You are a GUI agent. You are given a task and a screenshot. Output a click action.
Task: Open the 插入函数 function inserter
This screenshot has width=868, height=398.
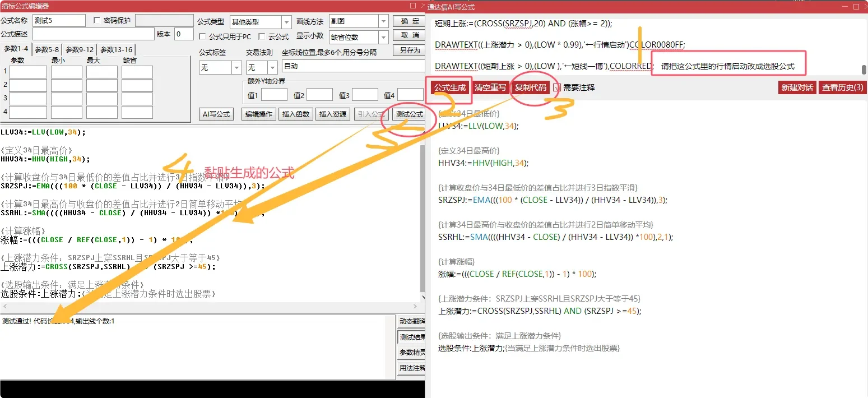pos(295,114)
